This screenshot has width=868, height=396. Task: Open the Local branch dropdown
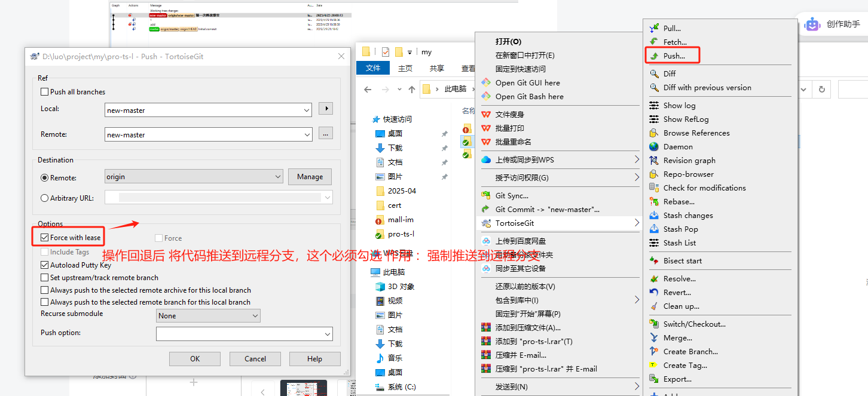(307, 110)
